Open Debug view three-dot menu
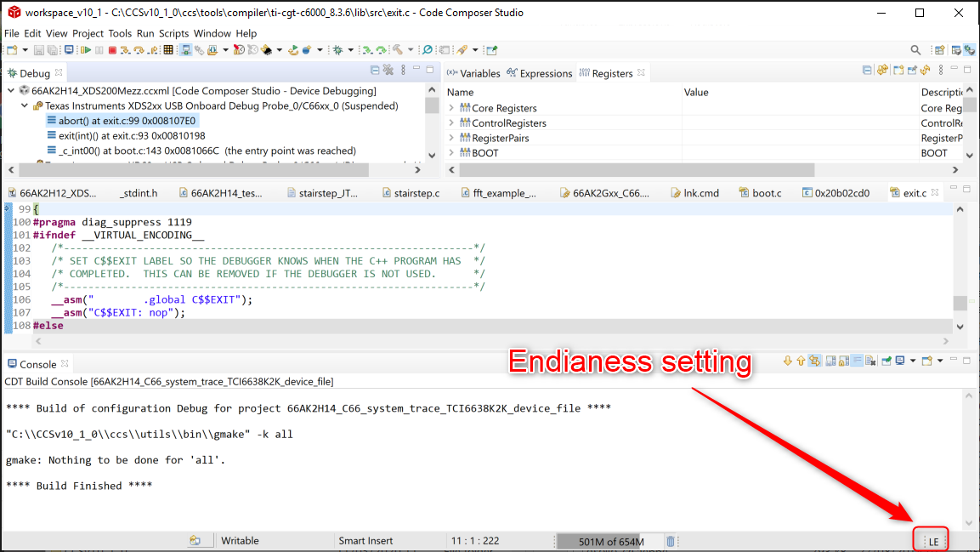The width and height of the screenshot is (980, 552). tap(403, 70)
